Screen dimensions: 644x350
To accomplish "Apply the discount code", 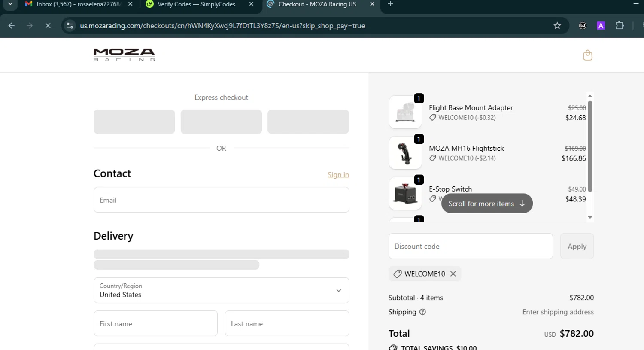I will 577,246.
